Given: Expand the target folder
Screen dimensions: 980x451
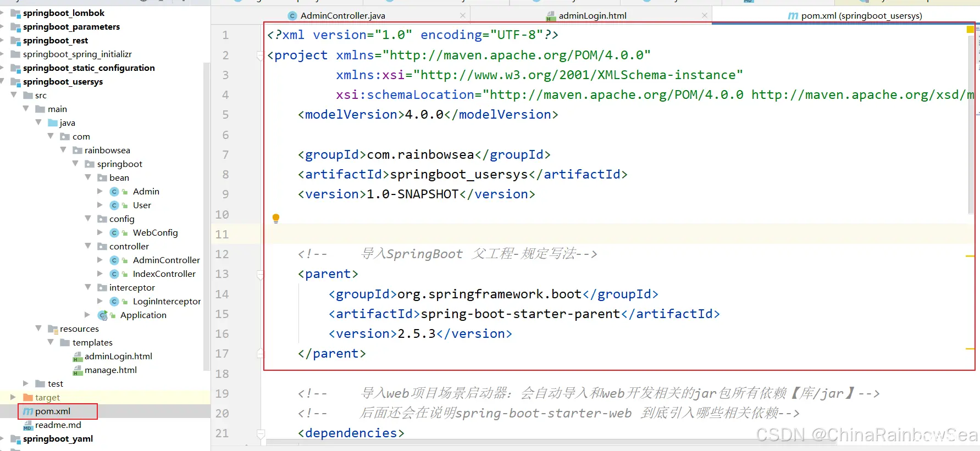Looking at the screenshot, I should point(13,397).
